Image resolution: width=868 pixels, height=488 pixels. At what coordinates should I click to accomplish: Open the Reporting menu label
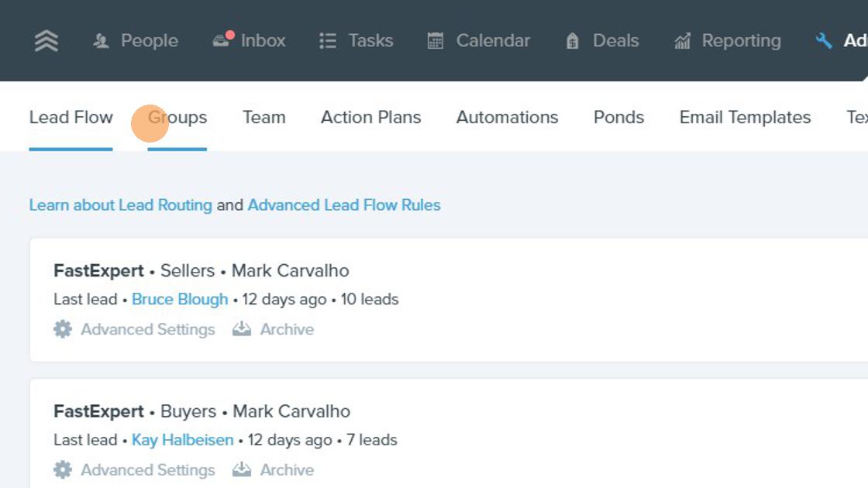(x=741, y=40)
